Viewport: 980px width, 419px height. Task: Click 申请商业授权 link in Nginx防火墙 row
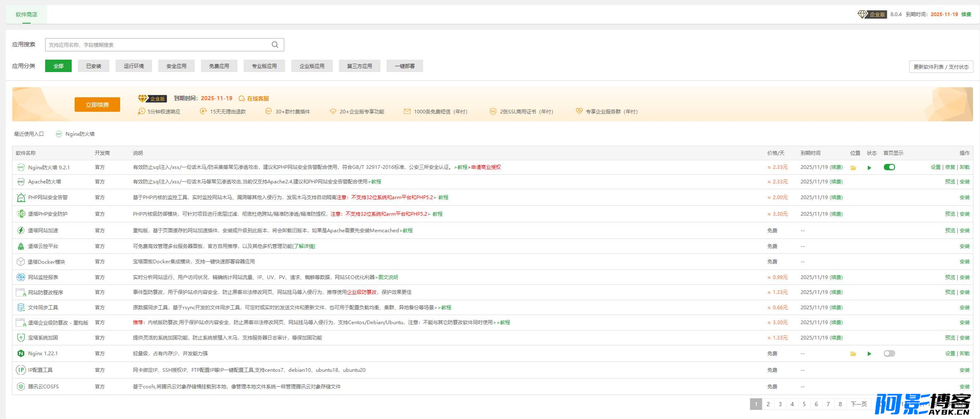[x=486, y=167]
